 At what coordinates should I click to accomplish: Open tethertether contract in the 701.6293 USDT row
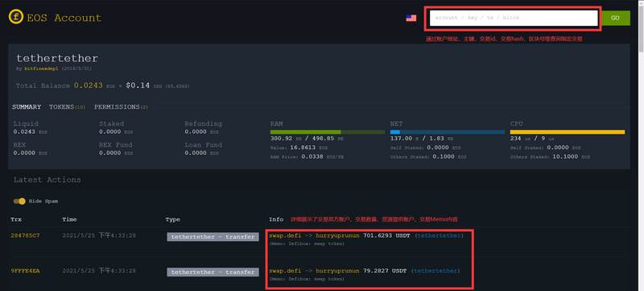439,235
